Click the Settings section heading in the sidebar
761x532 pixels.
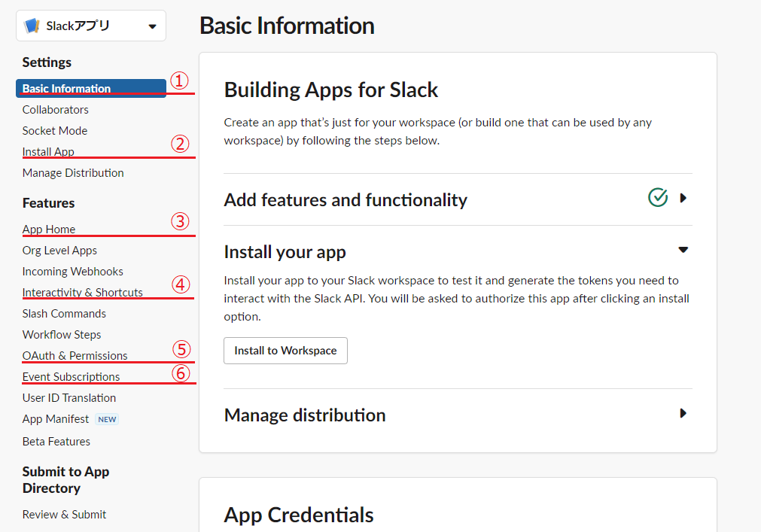[x=47, y=62]
